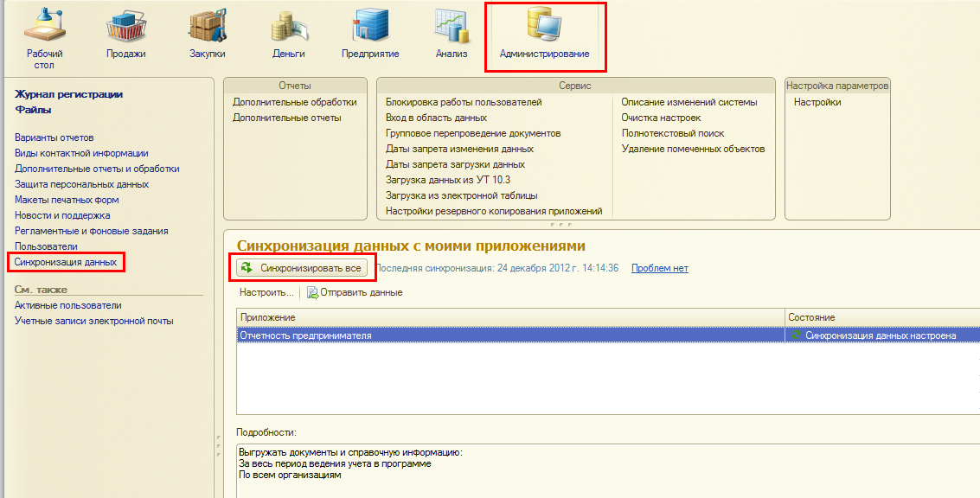The image size is (980, 498).
Task: Click the Состояние column header
Action: [x=882, y=317]
